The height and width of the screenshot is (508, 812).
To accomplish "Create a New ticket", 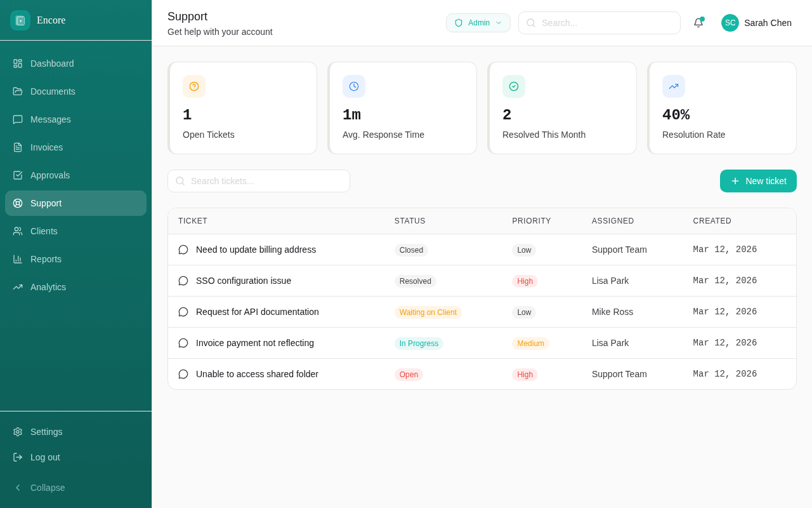I will coord(758,181).
